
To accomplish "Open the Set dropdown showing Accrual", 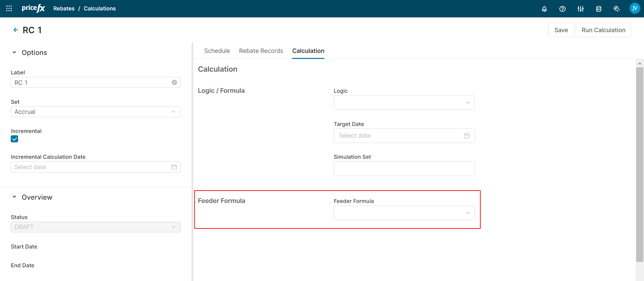I will point(96,112).
